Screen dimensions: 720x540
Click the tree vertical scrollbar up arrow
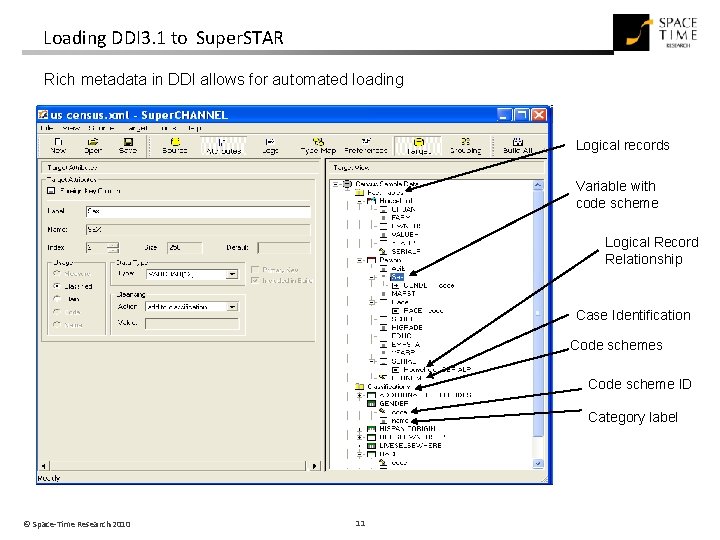click(538, 186)
